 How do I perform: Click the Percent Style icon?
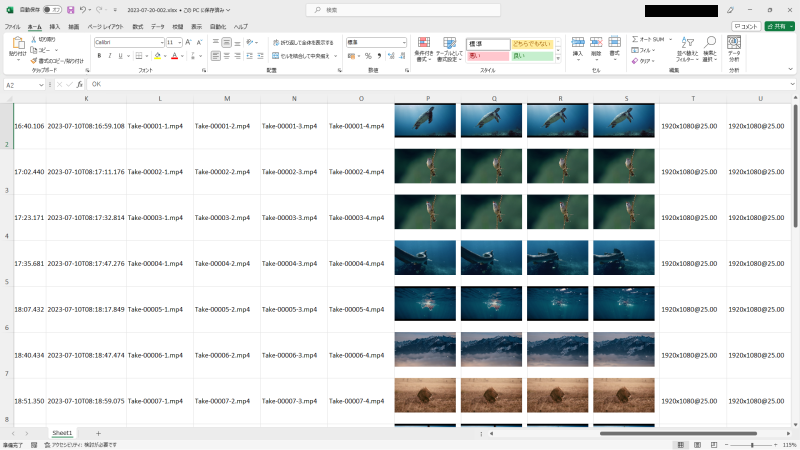pos(368,56)
